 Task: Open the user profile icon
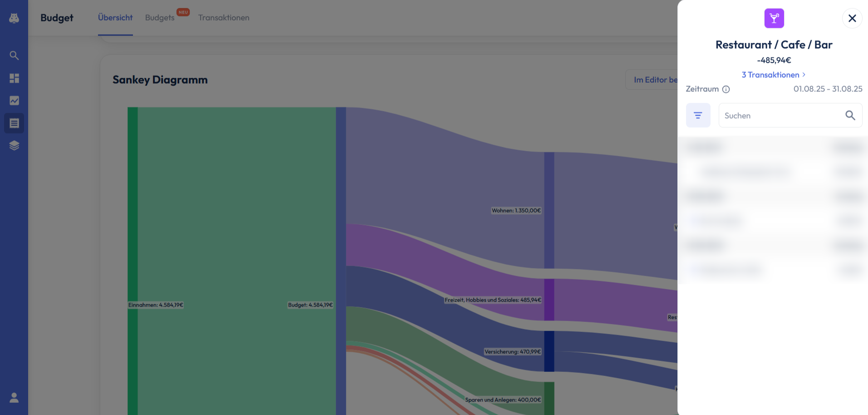pyautogui.click(x=14, y=398)
